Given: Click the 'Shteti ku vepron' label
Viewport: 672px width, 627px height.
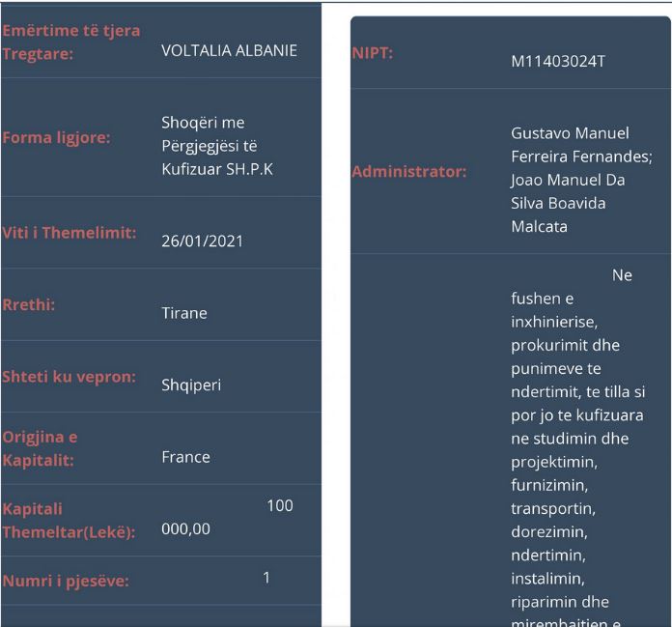Looking at the screenshot, I should point(68,377).
